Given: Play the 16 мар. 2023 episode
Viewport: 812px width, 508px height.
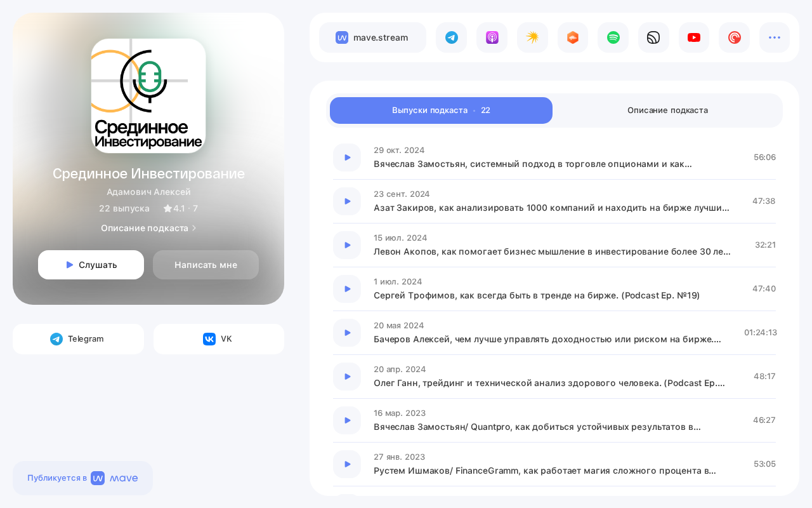Looking at the screenshot, I should point(347,420).
